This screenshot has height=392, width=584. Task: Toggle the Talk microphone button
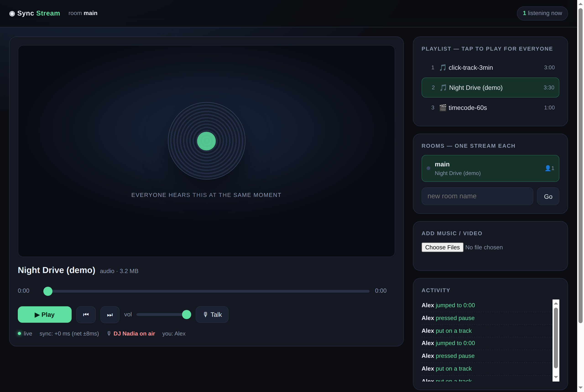pyautogui.click(x=212, y=315)
